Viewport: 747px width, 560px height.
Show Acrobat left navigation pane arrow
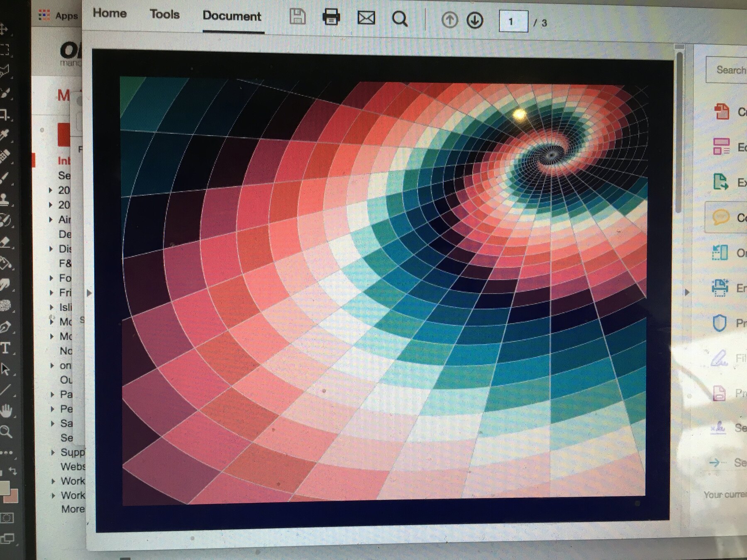[89, 293]
